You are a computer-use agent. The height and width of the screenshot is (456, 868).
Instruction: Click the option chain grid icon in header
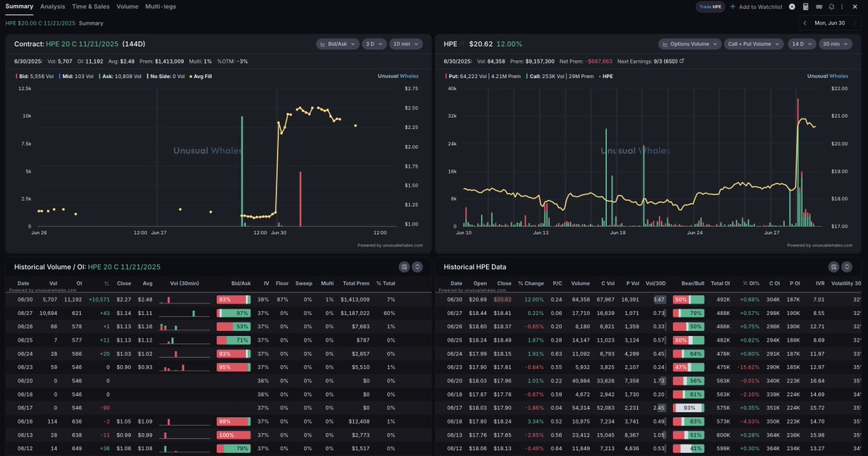(x=819, y=7)
